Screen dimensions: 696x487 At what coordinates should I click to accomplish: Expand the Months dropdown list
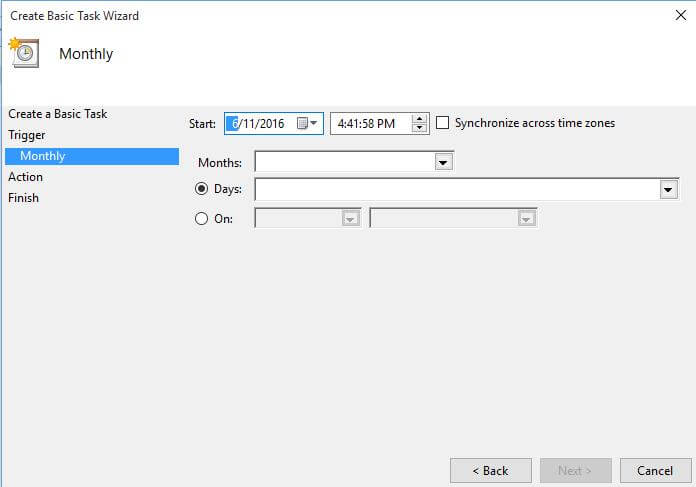click(x=443, y=162)
